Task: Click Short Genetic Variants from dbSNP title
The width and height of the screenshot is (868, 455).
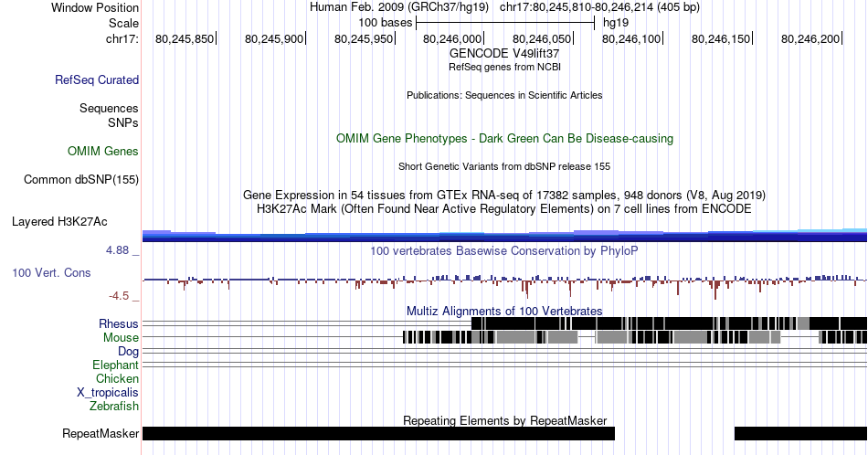Action: 504,166
